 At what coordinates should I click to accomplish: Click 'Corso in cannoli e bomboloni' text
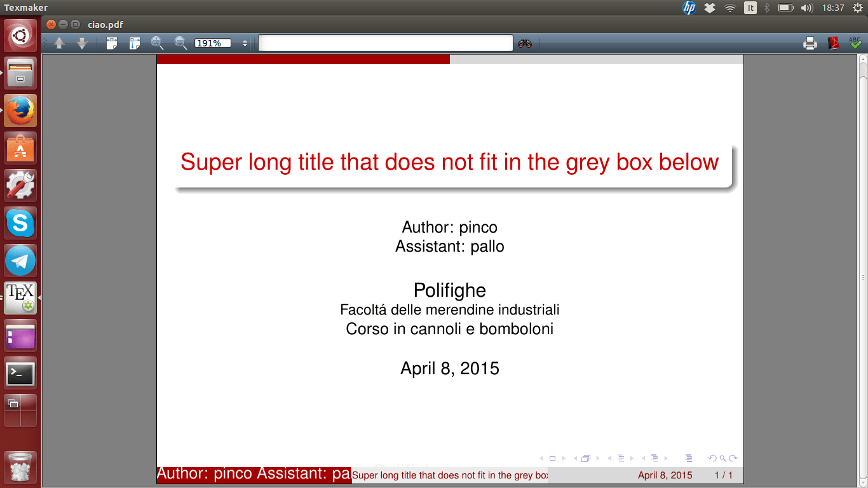449,329
